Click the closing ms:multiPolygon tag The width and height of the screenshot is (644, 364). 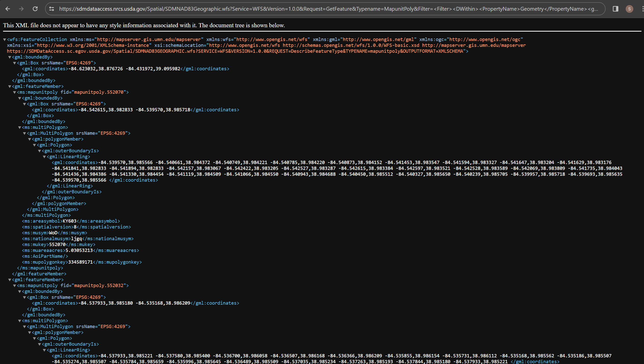click(x=46, y=215)
